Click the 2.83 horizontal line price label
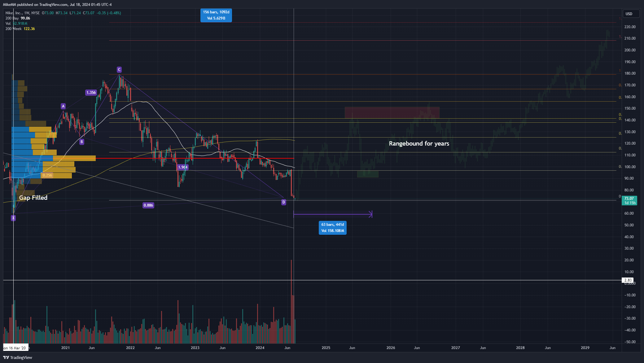This screenshot has height=363, width=644. (x=628, y=280)
